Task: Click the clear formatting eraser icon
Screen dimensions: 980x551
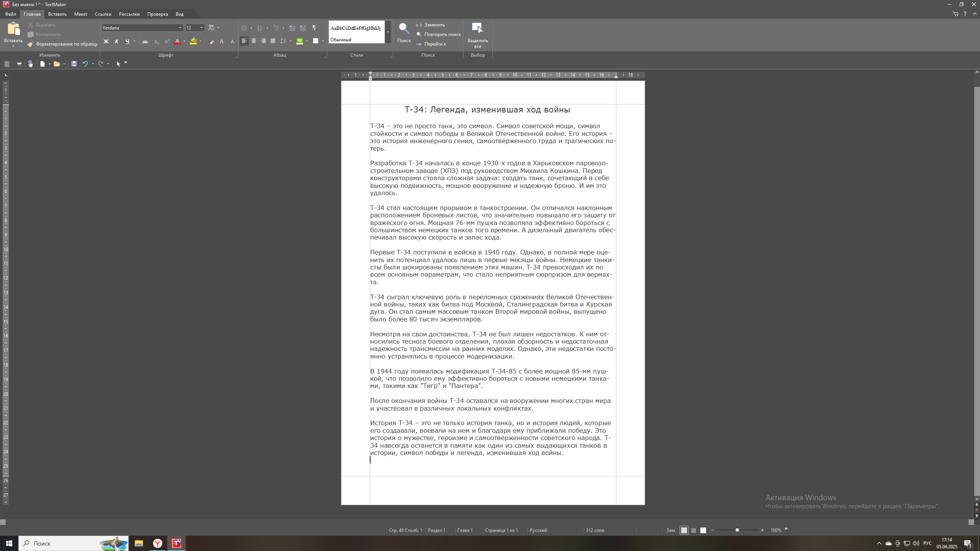Action: (x=212, y=41)
